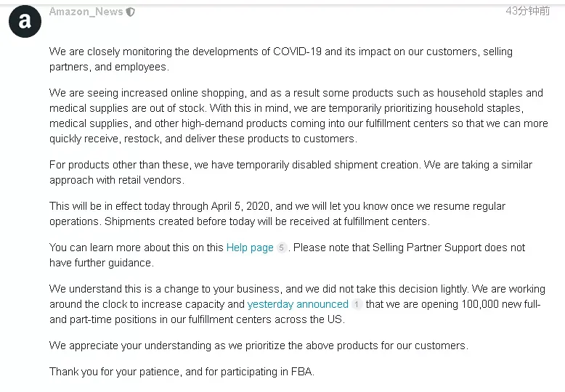Viewport: 565px width, 392px height.
Task: Follow the yesterday announced link
Action: (298, 304)
